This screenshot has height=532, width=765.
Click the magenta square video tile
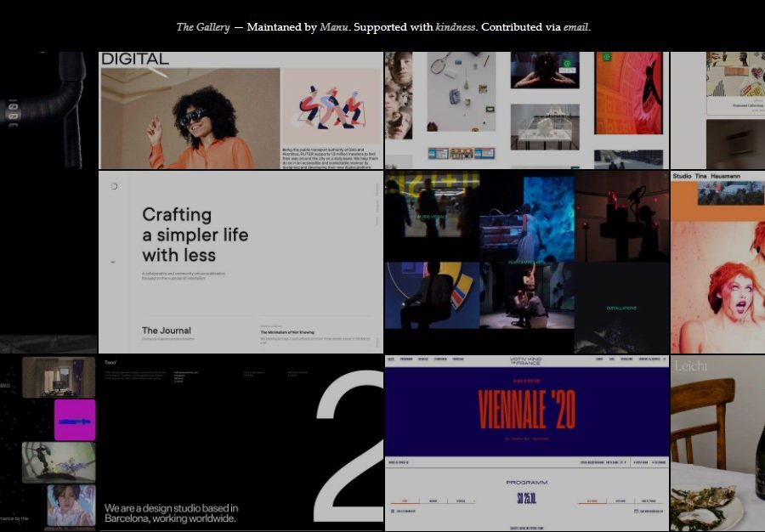(x=75, y=420)
